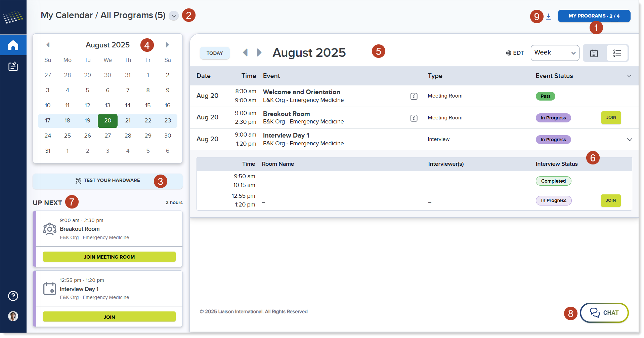Open the Event Status column chevron
This screenshot has height=338, width=644.
(x=629, y=76)
